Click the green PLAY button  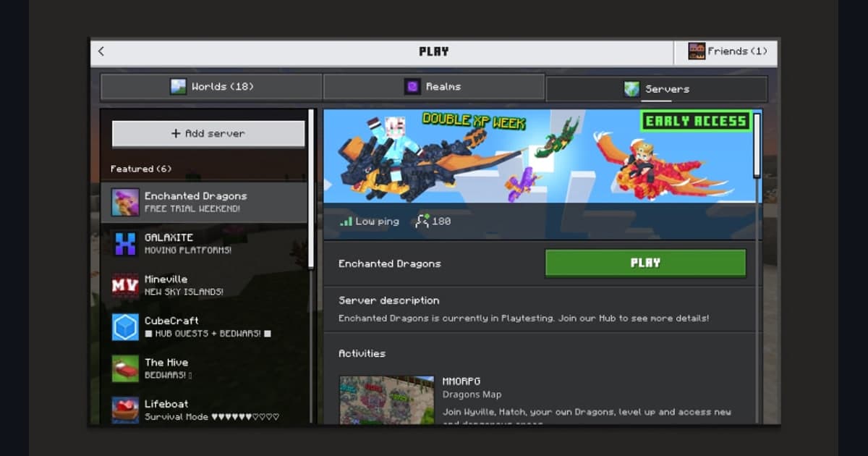pos(645,263)
